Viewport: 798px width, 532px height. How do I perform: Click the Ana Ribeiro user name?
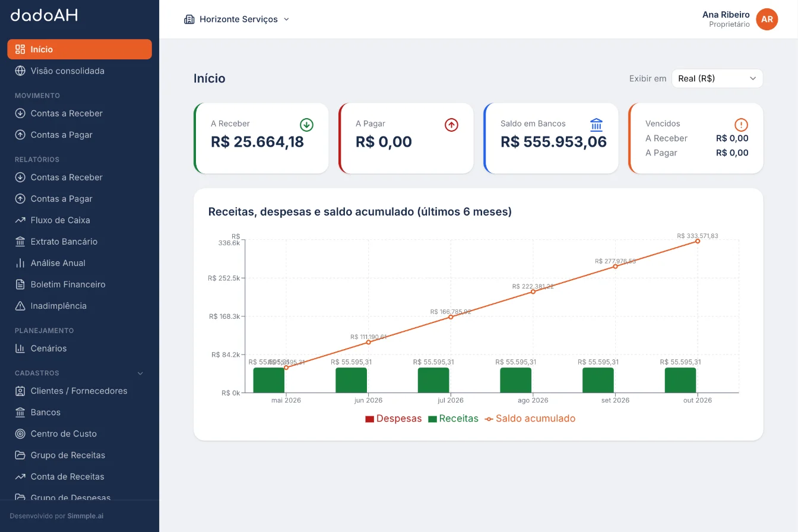pyautogui.click(x=726, y=14)
